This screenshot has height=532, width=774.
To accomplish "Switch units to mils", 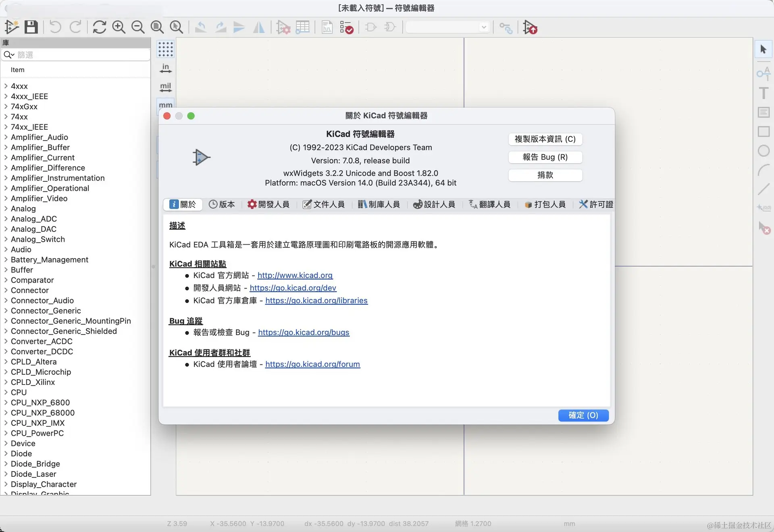I will coord(165,87).
